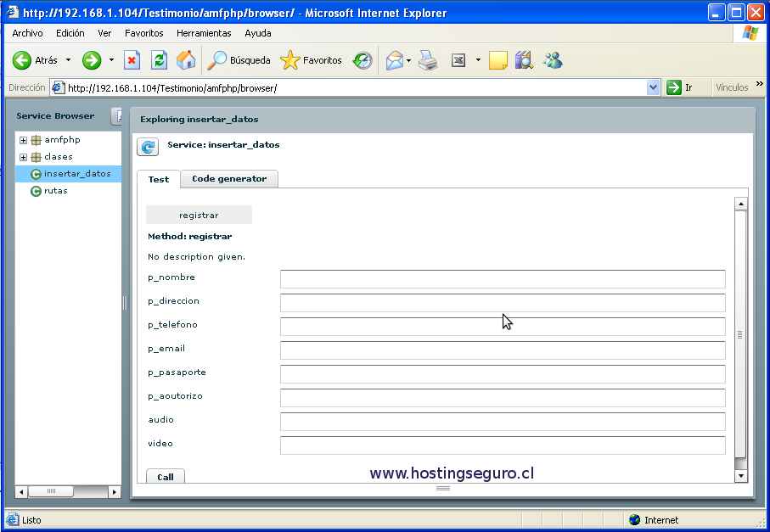Open the Ver menu
Screen dimensions: 770x532
click(x=104, y=33)
